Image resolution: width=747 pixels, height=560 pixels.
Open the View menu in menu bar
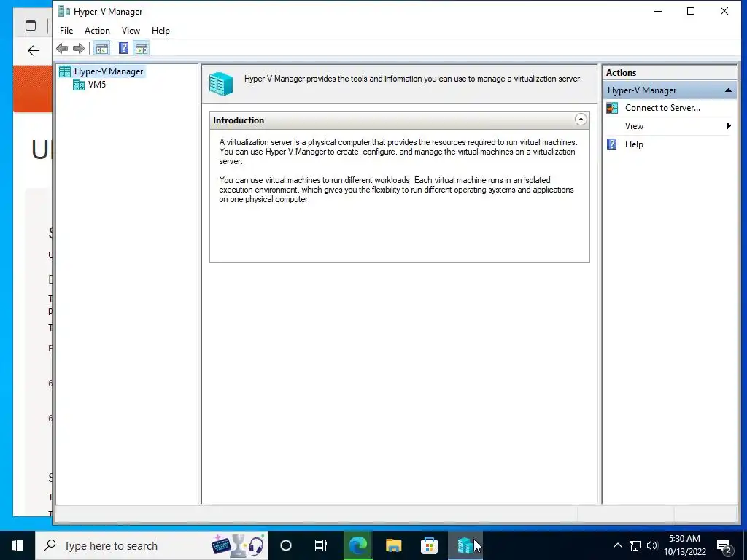tap(131, 31)
